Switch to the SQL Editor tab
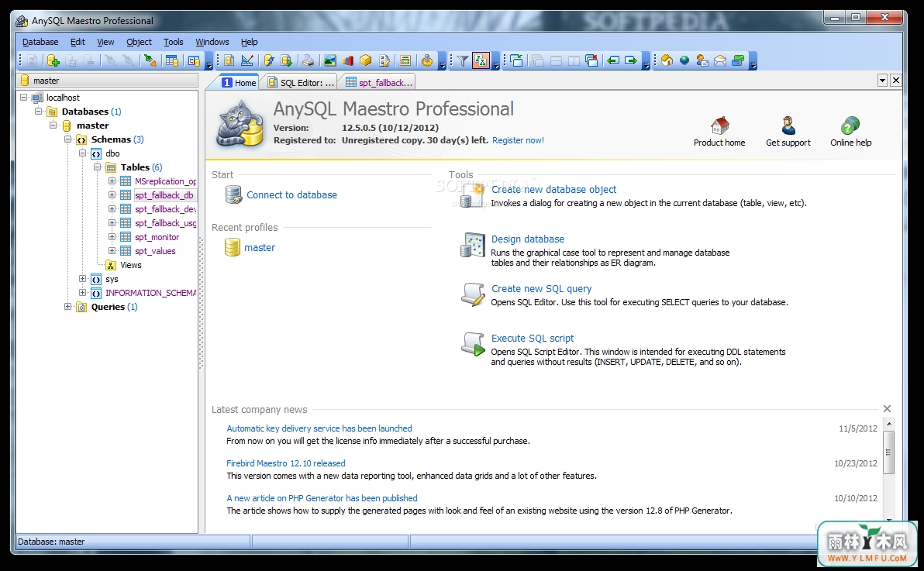 click(301, 82)
